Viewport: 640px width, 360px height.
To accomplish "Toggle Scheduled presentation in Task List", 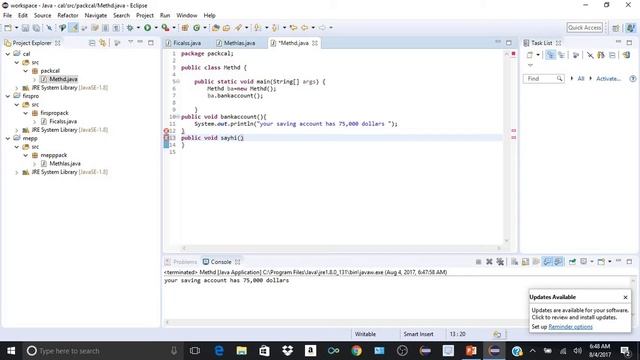I will (562, 55).
